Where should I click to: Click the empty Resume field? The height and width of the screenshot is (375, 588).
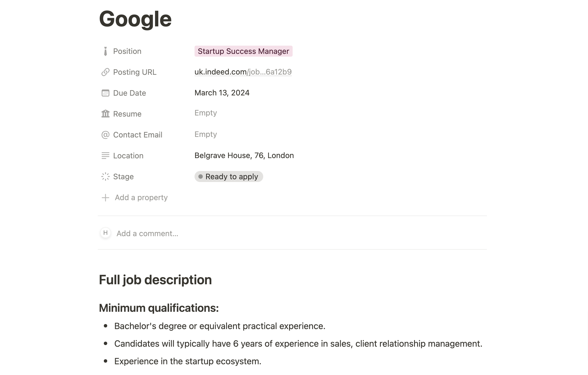coord(206,113)
